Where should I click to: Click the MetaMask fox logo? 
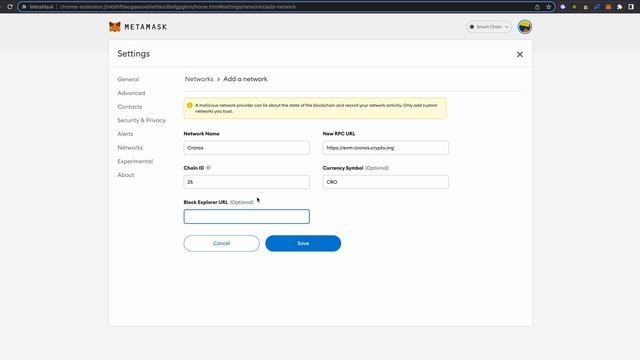(x=115, y=27)
